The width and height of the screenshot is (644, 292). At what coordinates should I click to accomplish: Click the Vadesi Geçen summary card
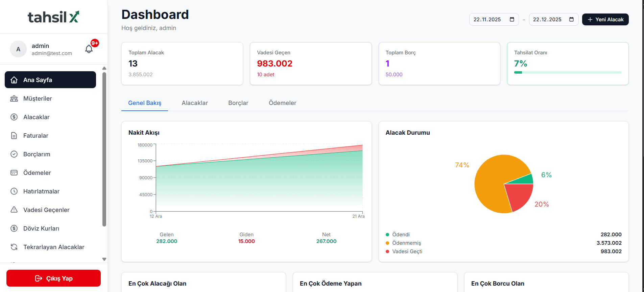pos(310,63)
